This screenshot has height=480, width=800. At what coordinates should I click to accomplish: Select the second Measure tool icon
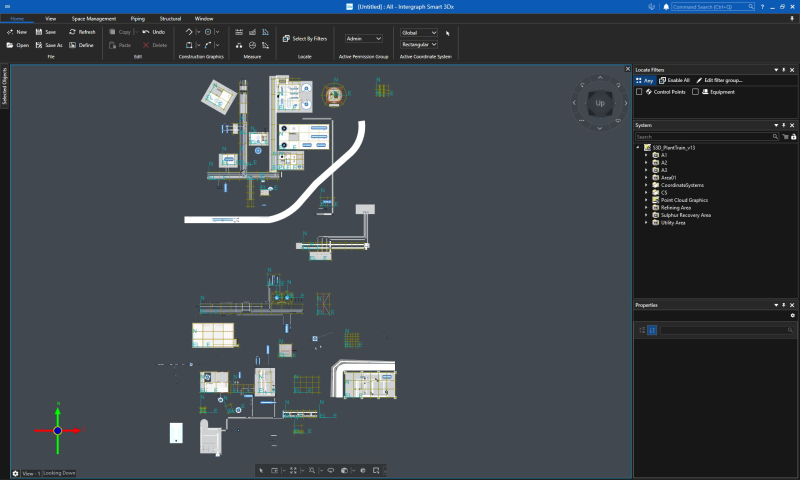252,32
